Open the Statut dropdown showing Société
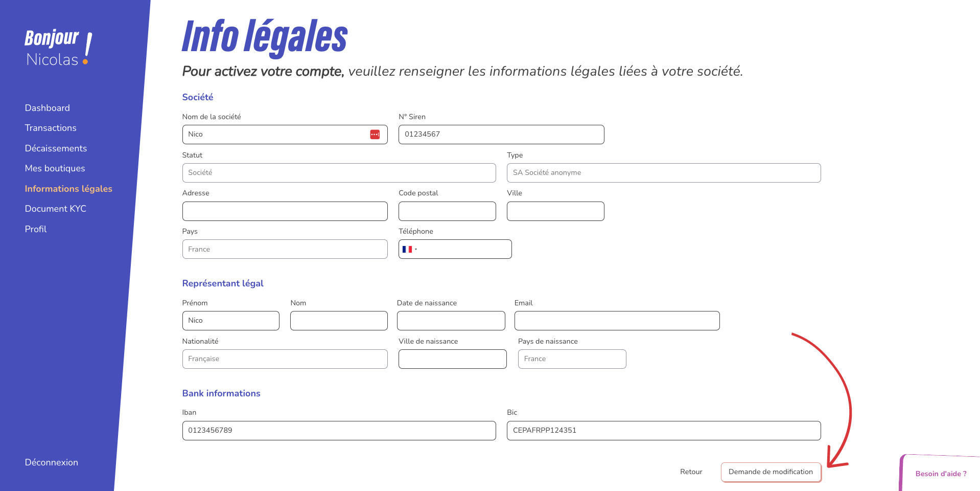The width and height of the screenshot is (980, 491). point(339,173)
